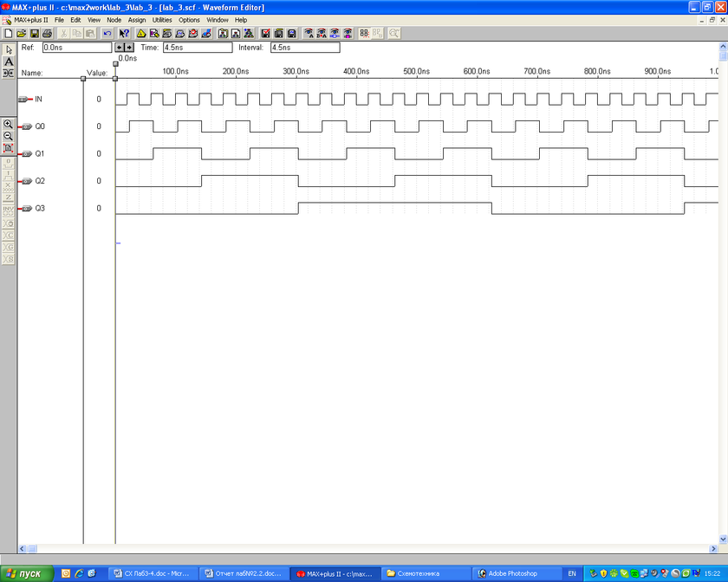Open the Node menu

click(x=114, y=20)
